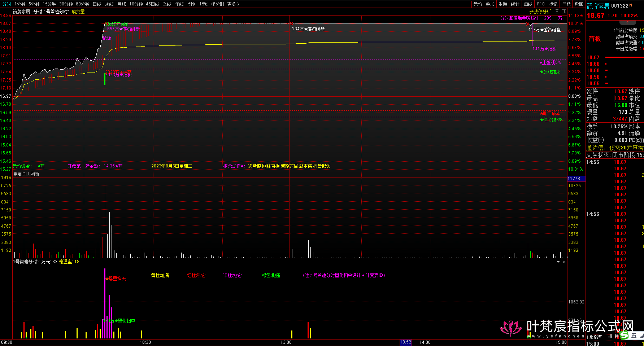The width and height of the screenshot is (644, 346).
Task: Click the 重播 replay button
Action: [x=503, y=4]
